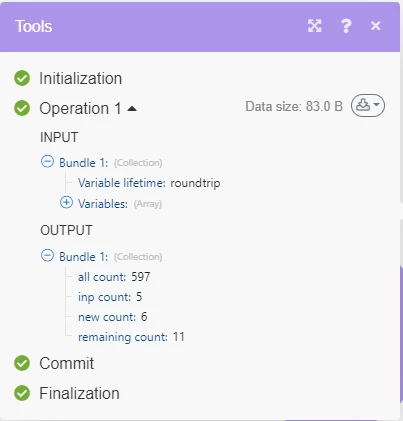The height and width of the screenshot is (421, 403).
Task: Click the INPUT Bundle 1 label
Action: tap(84, 163)
